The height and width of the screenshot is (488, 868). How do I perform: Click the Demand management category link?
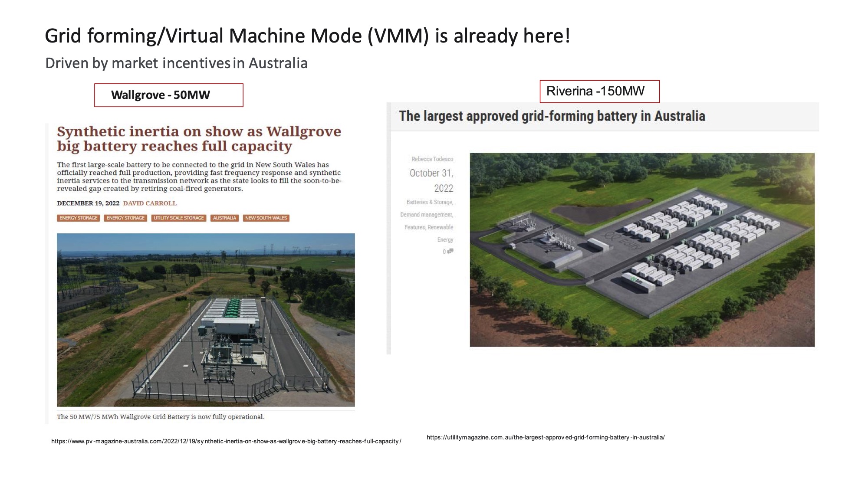point(427,215)
